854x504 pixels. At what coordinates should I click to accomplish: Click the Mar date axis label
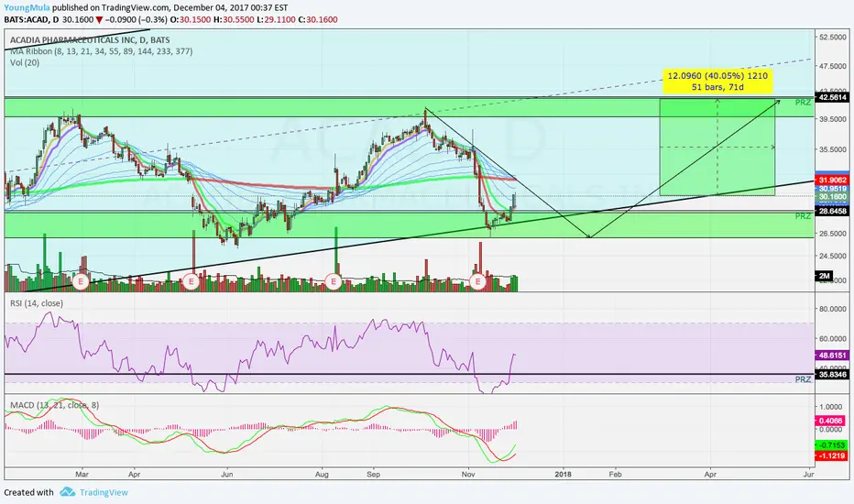coord(82,474)
